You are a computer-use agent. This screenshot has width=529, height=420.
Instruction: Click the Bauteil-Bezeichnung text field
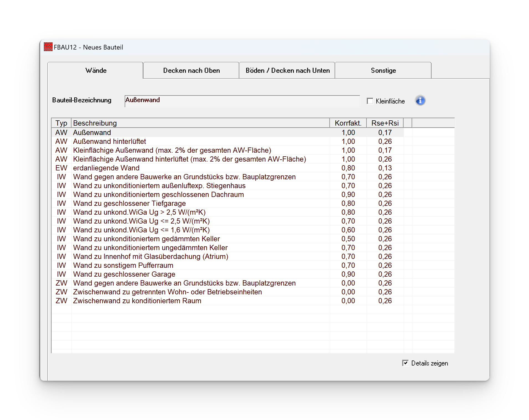click(242, 101)
